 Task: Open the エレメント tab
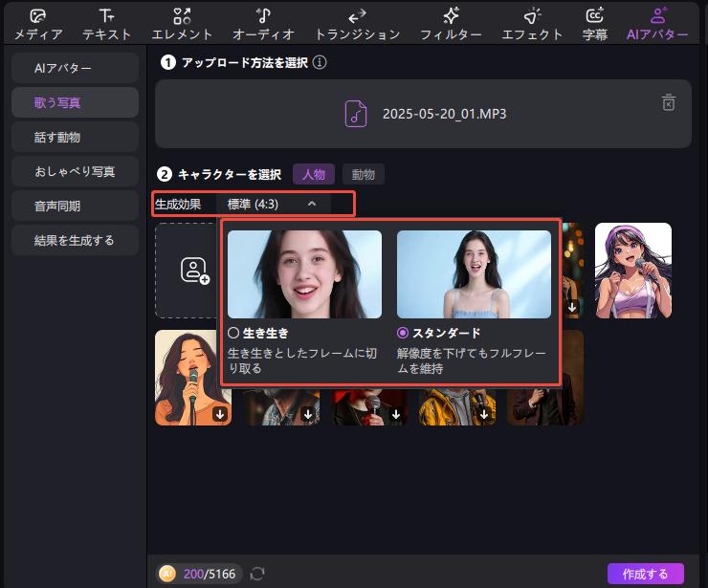click(182, 24)
